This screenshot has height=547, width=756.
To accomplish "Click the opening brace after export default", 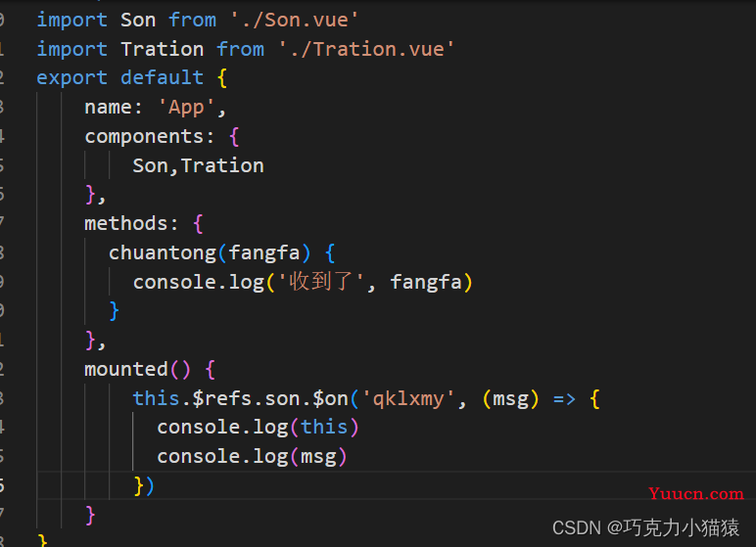I will (x=222, y=78).
